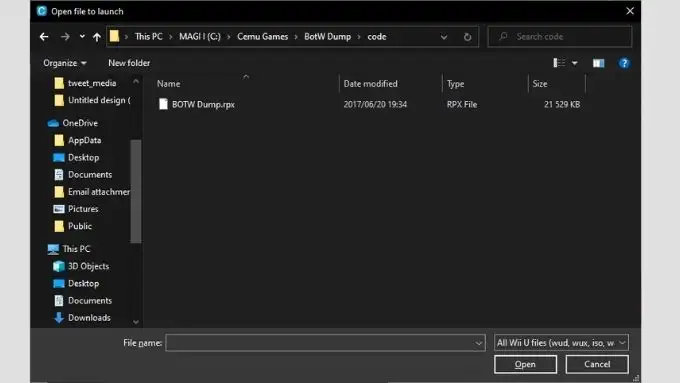Sort by Date modified column
The height and width of the screenshot is (383, 680).
click(x=370, y=84)
